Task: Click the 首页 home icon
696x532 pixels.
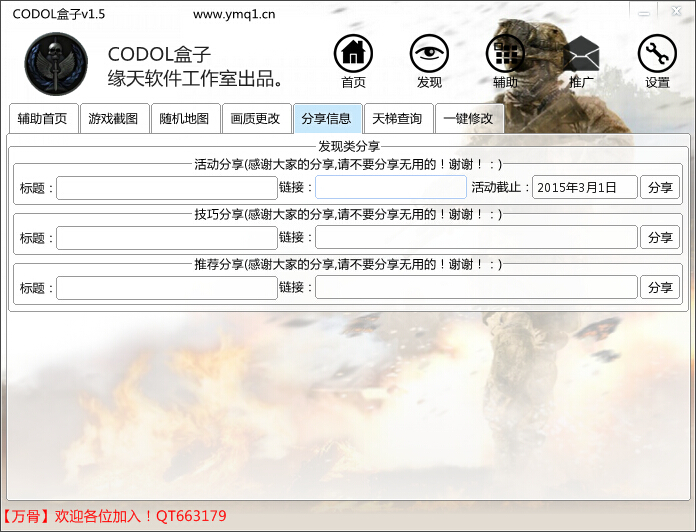Action: coord(353,54)
